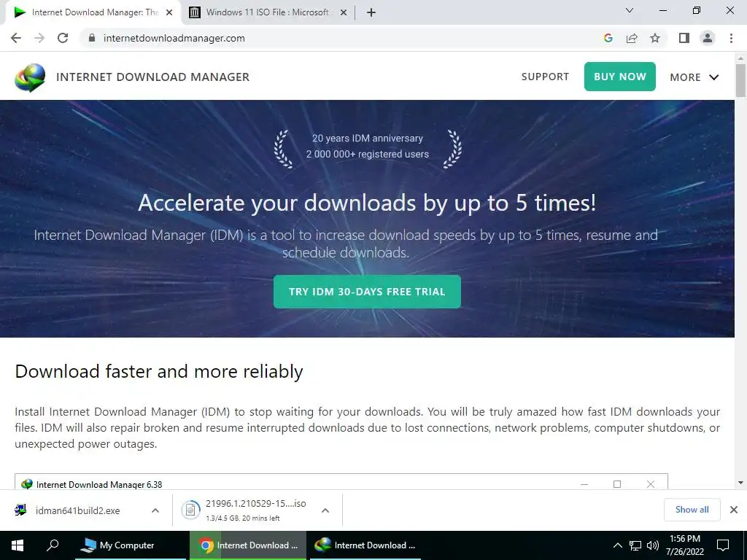The height and width of the screenshot is (560, 747).
Task: Click TRY IDM 30-DAYS FREE TRIAL
Action: (367, 292)
